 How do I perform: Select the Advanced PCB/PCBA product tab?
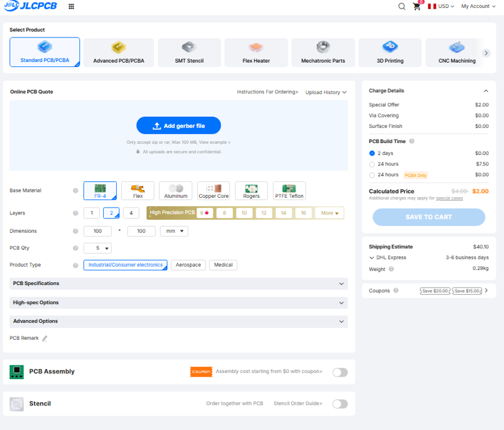click(119, 53)
